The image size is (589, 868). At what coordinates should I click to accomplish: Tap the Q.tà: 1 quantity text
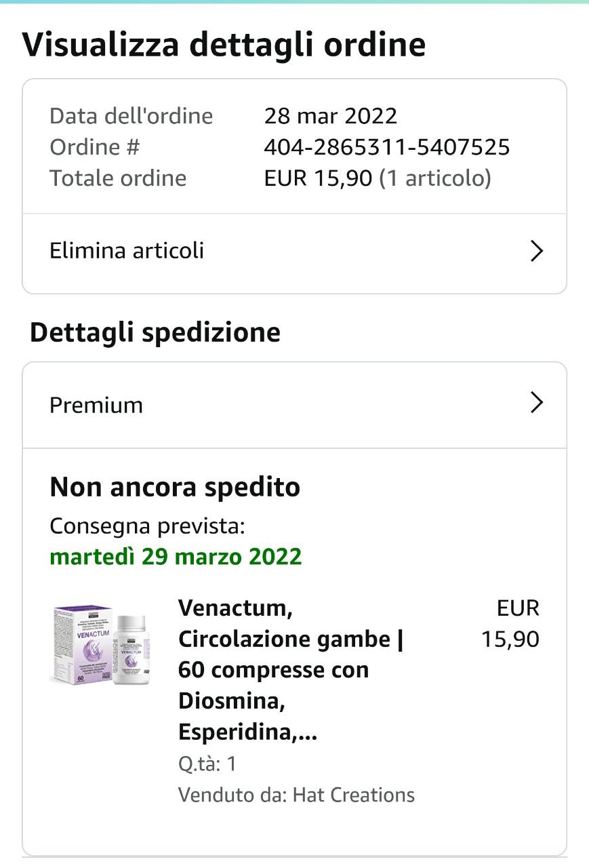coord(207,764)
